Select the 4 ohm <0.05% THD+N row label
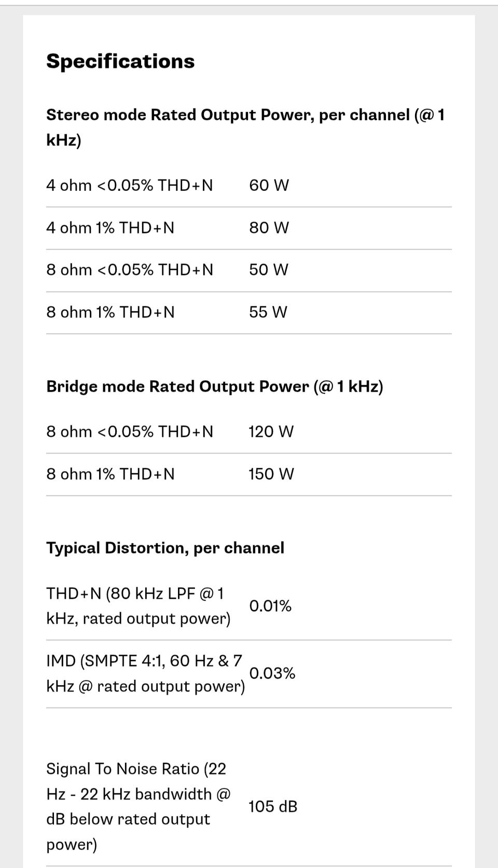 click(130, 185)
